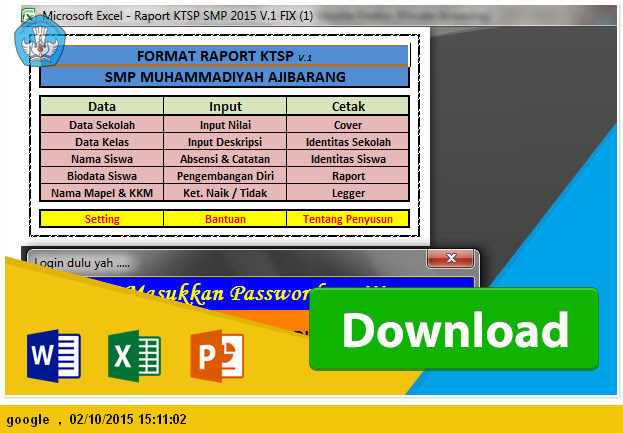Open Tentang Penyusun
Screen dimensions: 623x433
pyautogui.click(x=348, y=219)
